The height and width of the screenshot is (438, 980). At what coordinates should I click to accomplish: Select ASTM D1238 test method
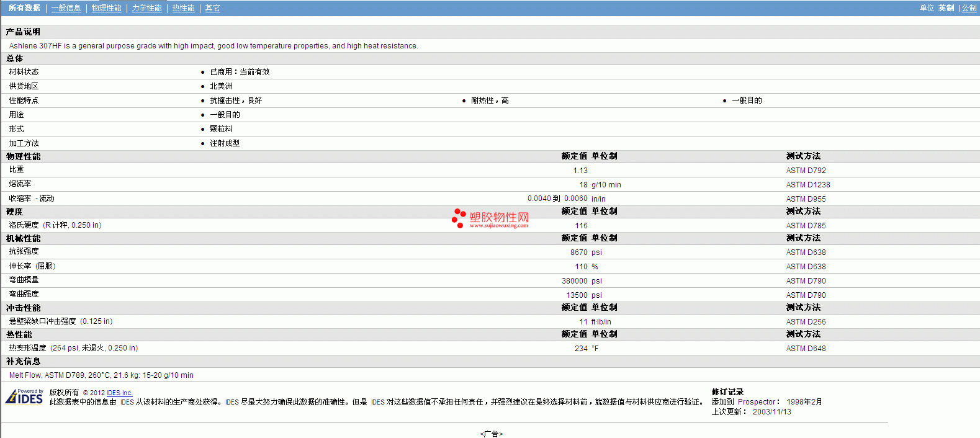point(808,185)
